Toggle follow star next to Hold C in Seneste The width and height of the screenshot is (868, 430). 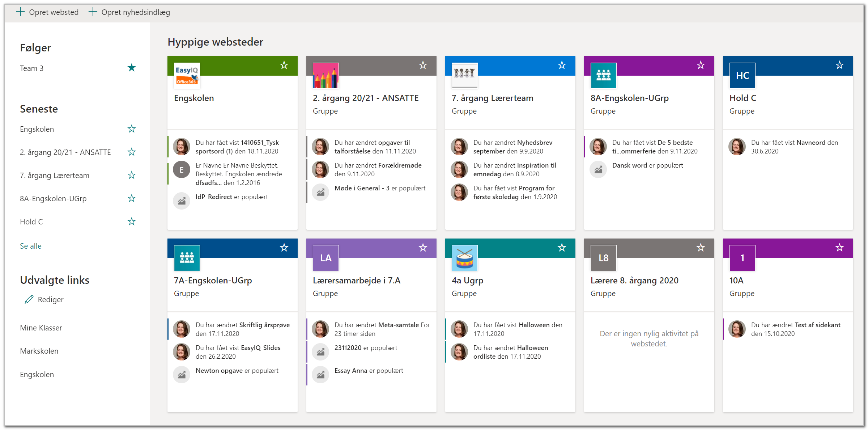(132, 222)
